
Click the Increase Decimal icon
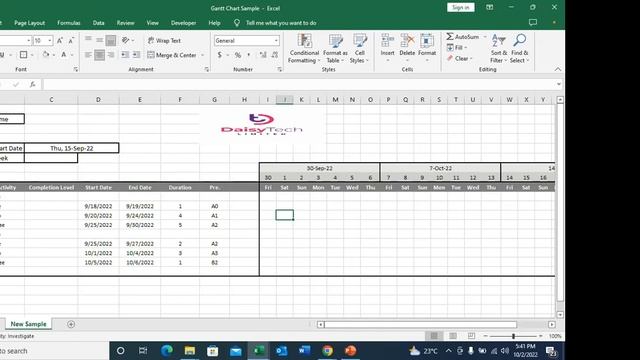coord(263,55)
